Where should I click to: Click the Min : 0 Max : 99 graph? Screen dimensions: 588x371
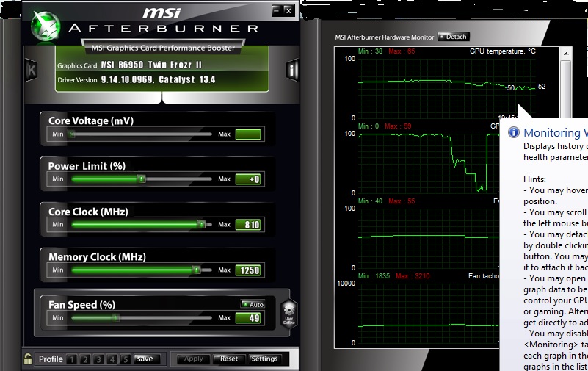pos(429,163)
